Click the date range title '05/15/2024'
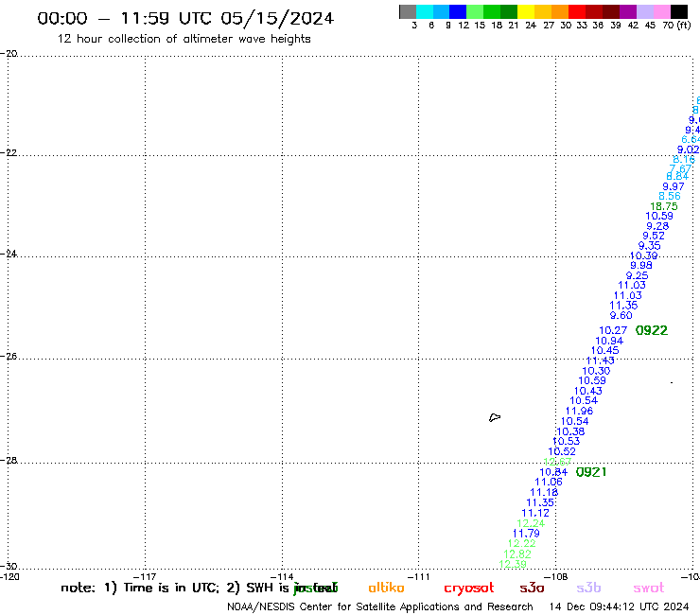This screenshot has width=700, height=615. pyautogui.click(x=277, y=18)
